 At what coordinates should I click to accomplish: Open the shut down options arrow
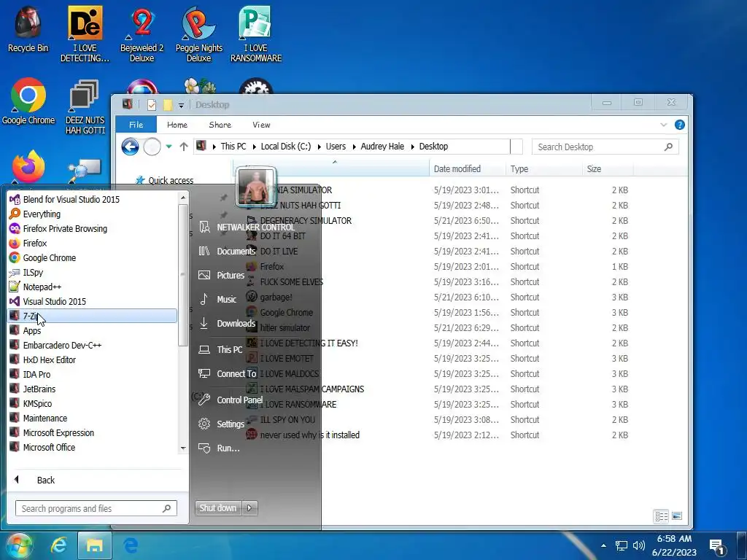[249, 508]
